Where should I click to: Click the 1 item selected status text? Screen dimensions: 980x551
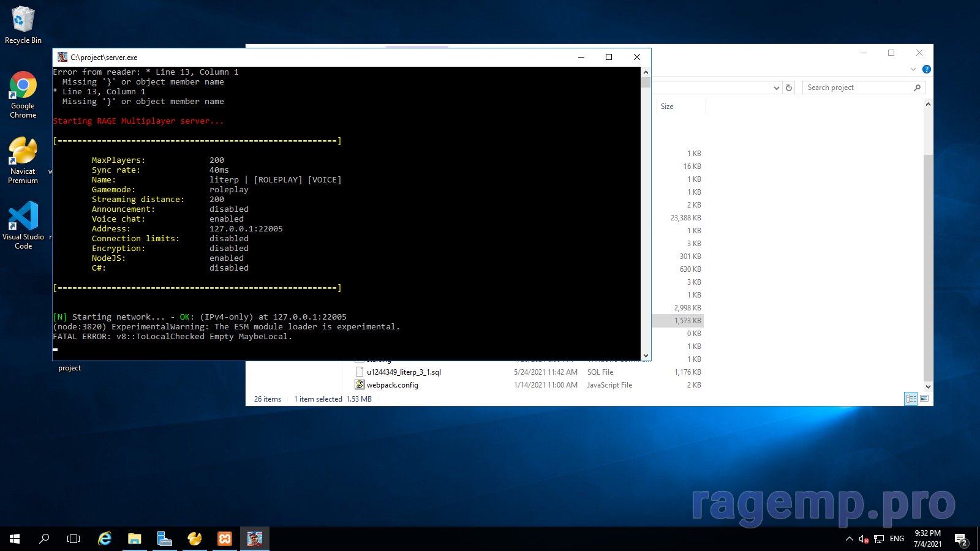[x=318, y=399]
